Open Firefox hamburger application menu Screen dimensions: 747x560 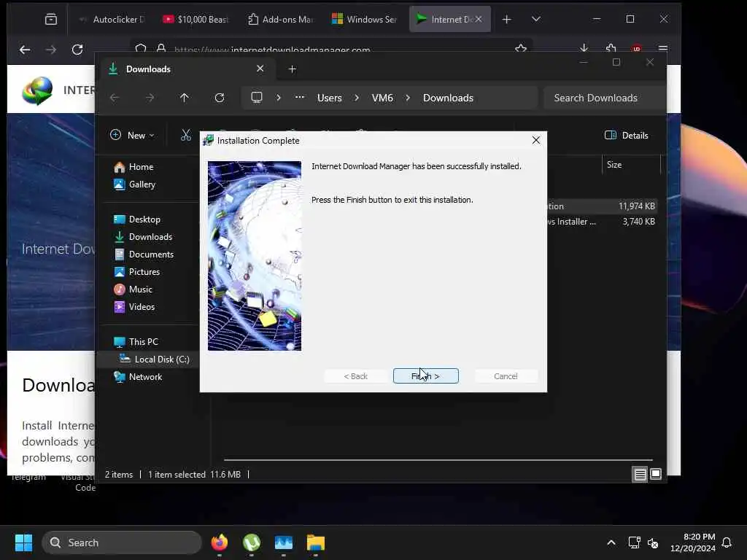(x=662, y=48)
